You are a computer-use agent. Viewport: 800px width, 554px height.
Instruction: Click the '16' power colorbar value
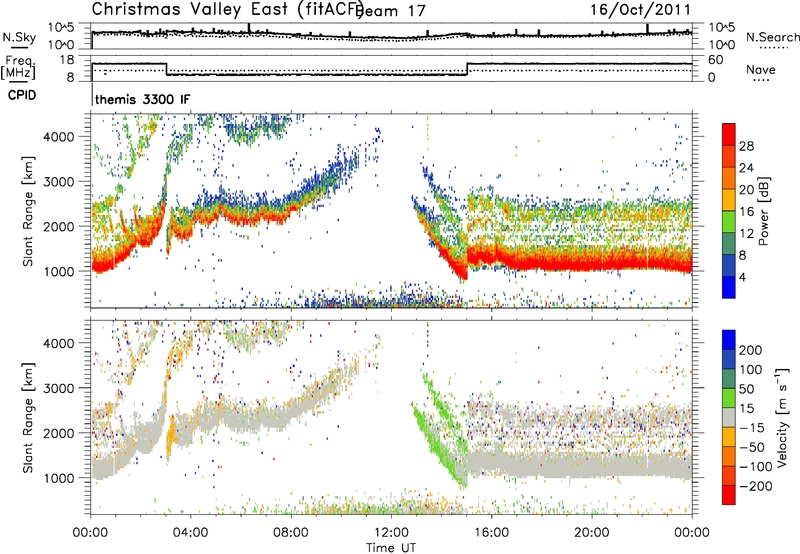[746, 212]
